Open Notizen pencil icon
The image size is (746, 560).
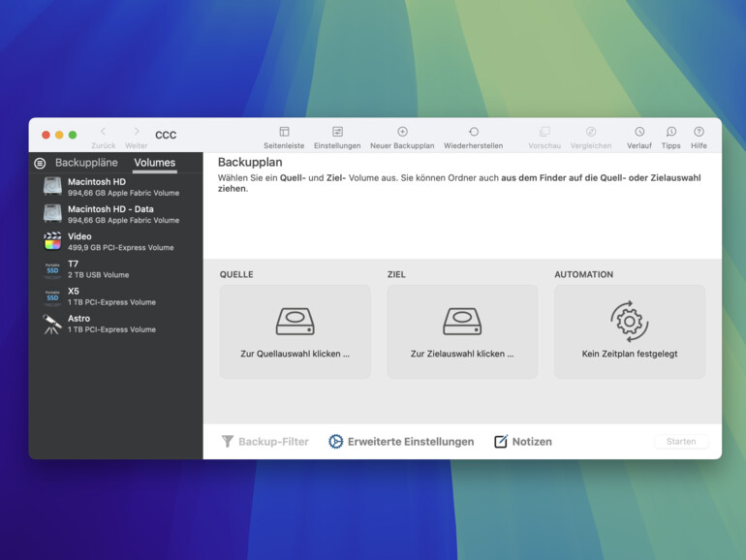tap(501, 442)
